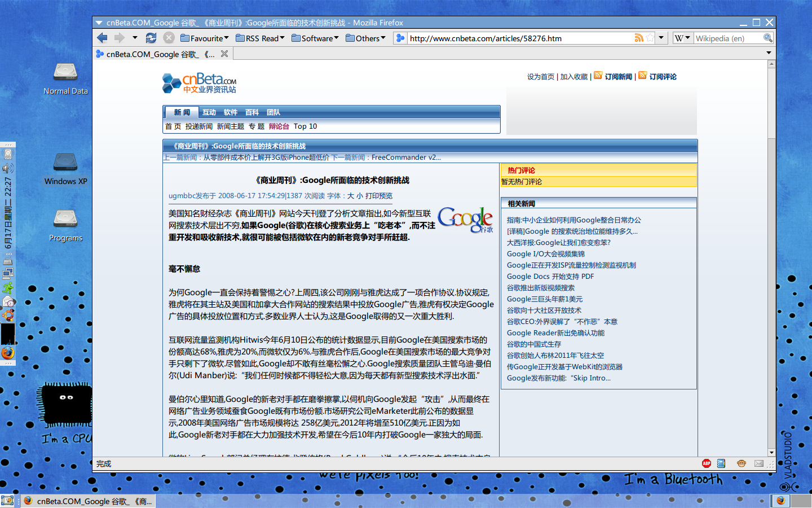Viewport: 812px width, 508px height.
Task: Open related news 谷歌推出新版视频搜索
Action: pos(540,288)
